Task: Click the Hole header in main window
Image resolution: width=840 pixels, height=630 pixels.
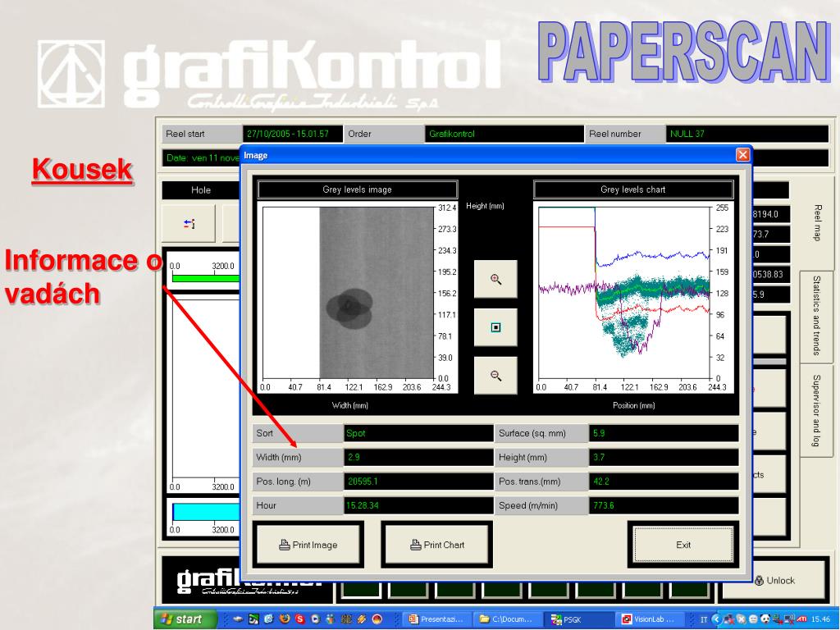Action: (201, 190)
